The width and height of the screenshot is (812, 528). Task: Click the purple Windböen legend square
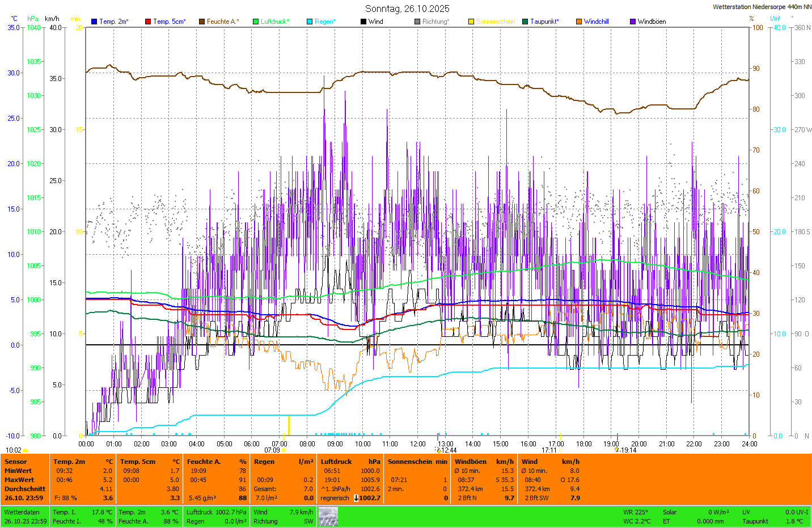pos(633,22)
